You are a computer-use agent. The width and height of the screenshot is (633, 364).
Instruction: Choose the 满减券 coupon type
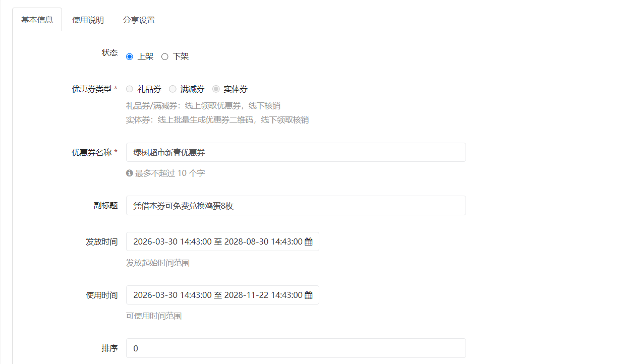point(172,89)
